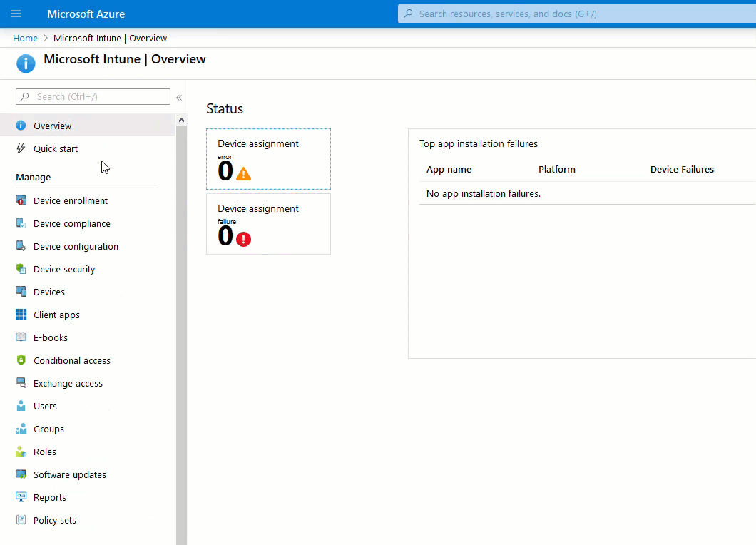This screenshot has width=756, height=545.
Task: Open Software updates menu item
Action: [x=88, y=474]
